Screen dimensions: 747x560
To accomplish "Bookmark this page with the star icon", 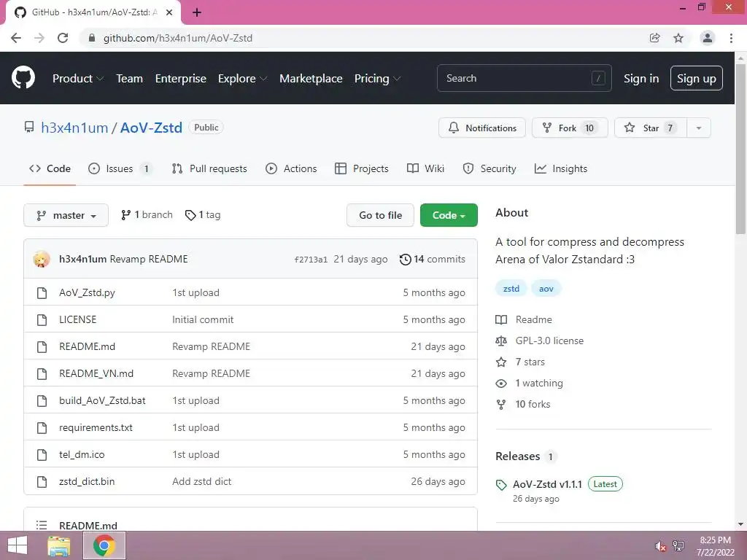I will coord(678,38).
